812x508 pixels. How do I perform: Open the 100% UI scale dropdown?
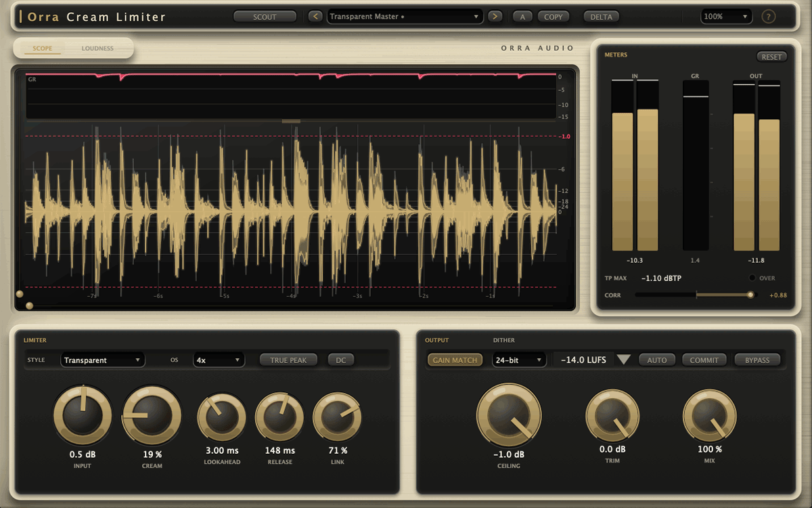(726, 16)
